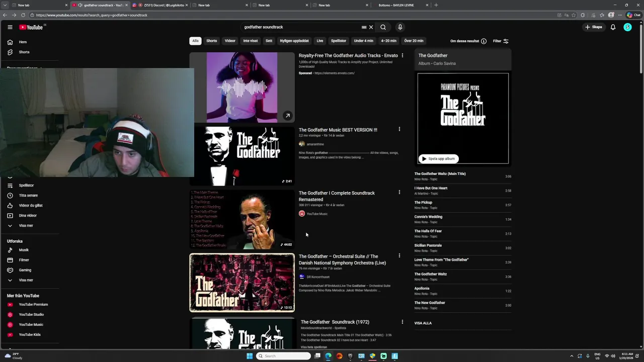Open info icon beside Om dessa resultat
Image resolution: width=644 pixels, height=362 pixels.
tap(484, 41)
